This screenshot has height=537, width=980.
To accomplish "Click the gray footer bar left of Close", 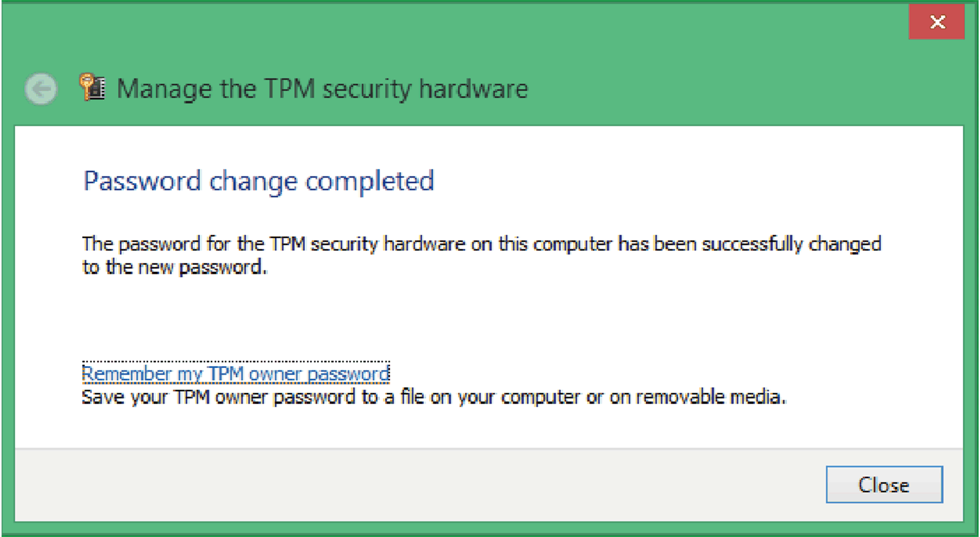I will coord(418,485).
